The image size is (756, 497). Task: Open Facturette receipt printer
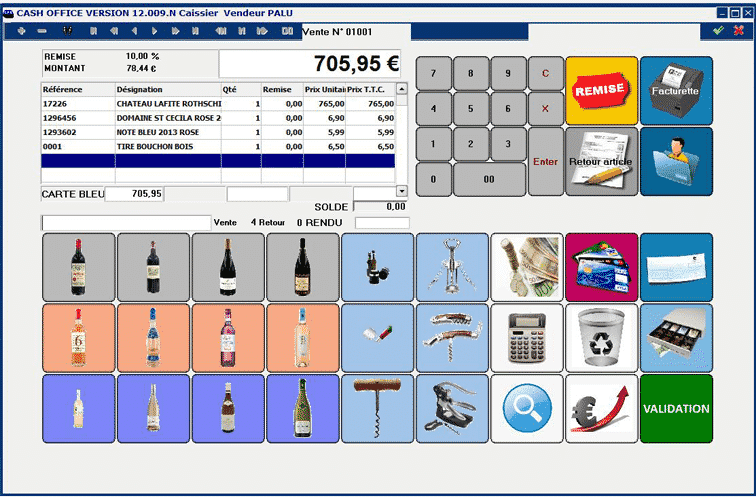(676, 90)
